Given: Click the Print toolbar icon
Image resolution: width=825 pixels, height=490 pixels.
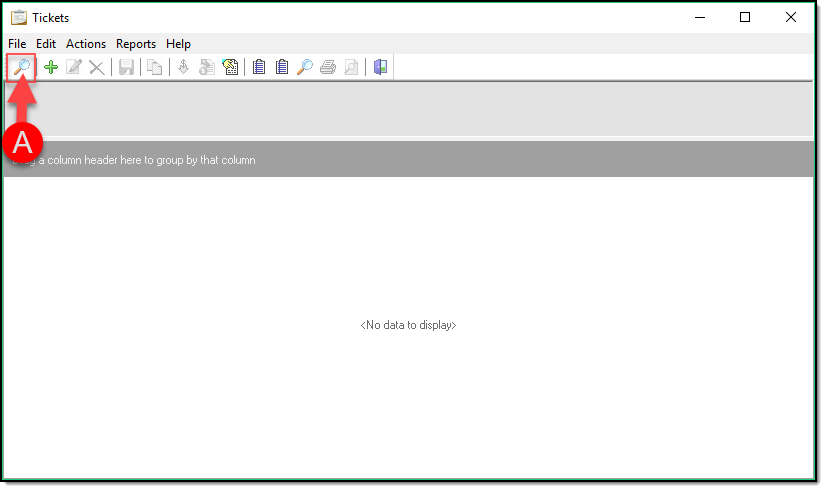Looking at the screenshot, I should 328,68.
